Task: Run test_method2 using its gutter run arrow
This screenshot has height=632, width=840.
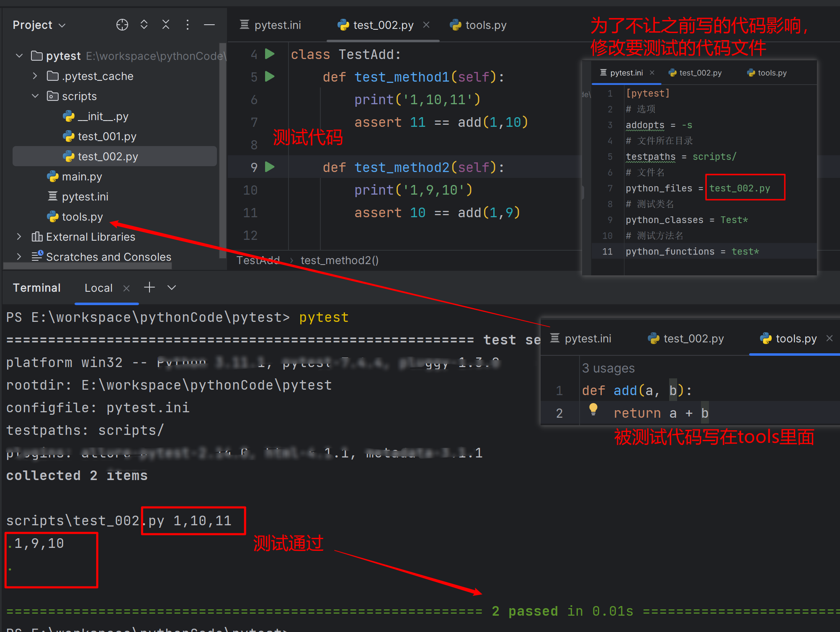Action: pos(270,167)
